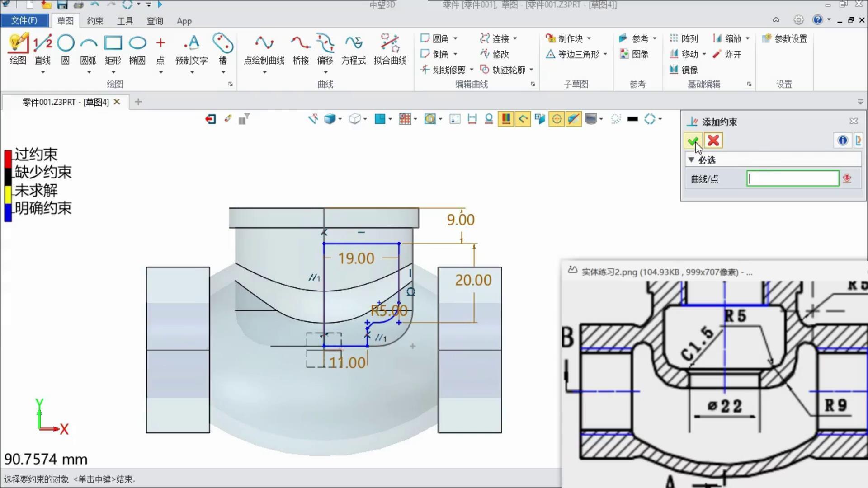The width and height of the screenshot is (868, 488).
Task: Click the Slot (槽) tool icon
Action: 222,44
